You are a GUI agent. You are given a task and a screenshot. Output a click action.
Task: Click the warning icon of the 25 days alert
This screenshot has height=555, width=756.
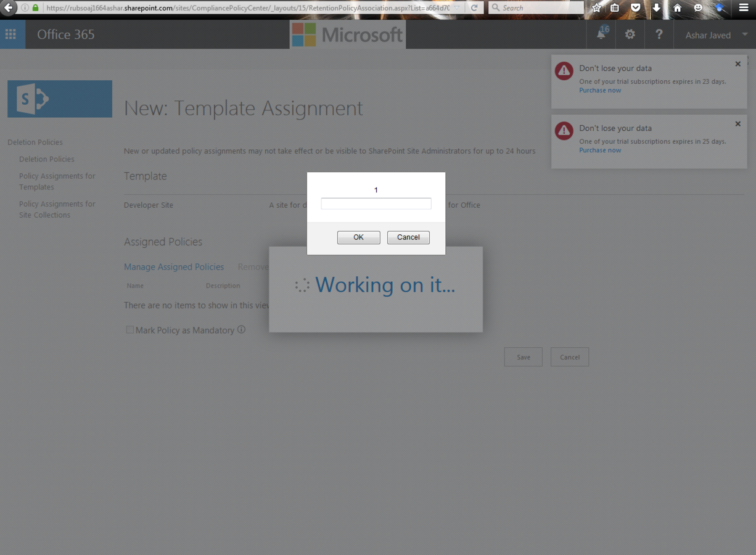point(564,130)
